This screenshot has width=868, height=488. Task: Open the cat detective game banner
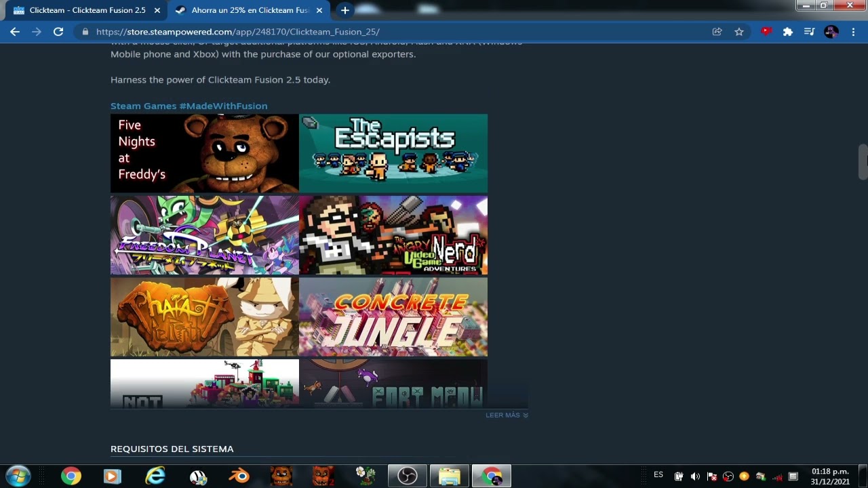click(x=205, y=317)
